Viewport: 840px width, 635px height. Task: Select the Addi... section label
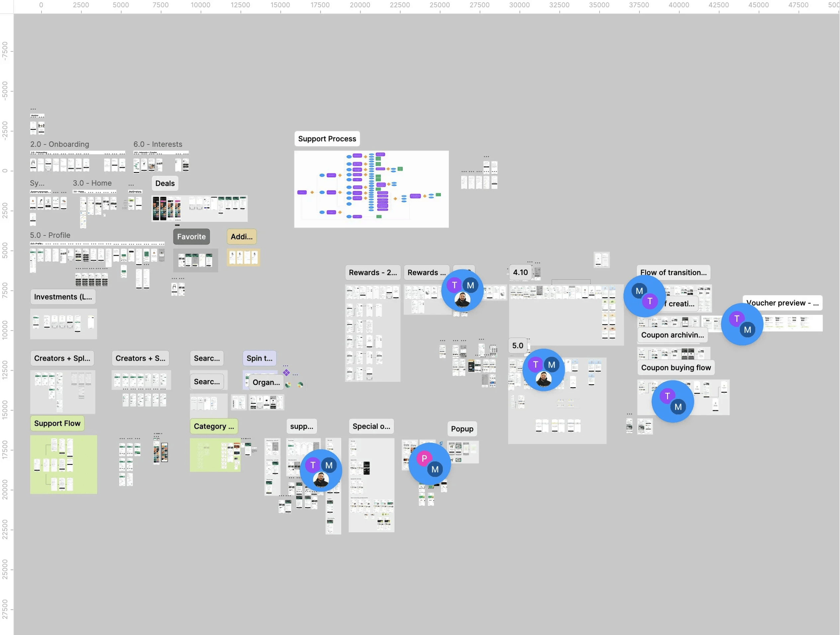(x=241, y=236)
